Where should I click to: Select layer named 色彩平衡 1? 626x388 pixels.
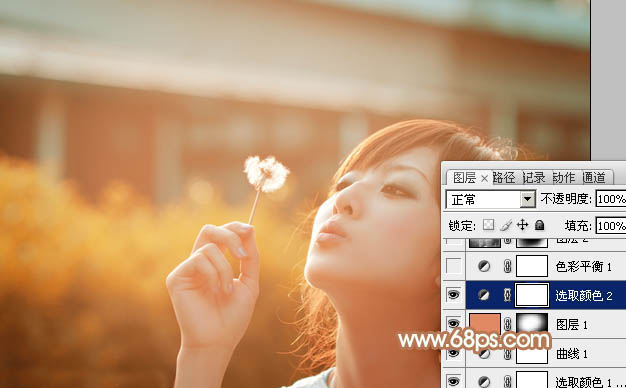pyautogui.click(x=583, y=267)
